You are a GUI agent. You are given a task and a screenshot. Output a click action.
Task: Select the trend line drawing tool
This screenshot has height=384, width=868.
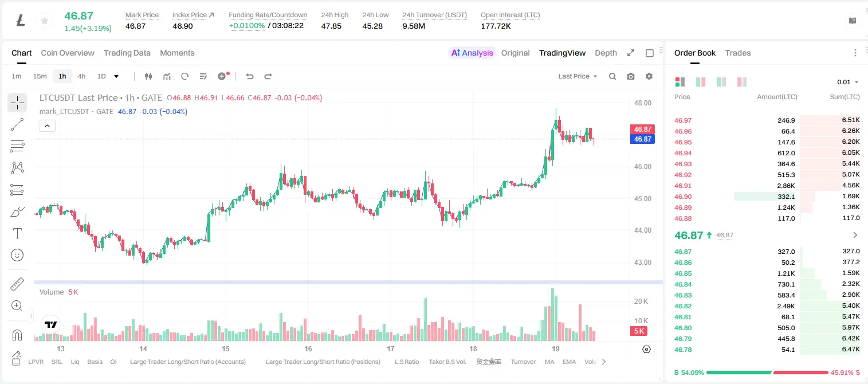pos(17,124)
